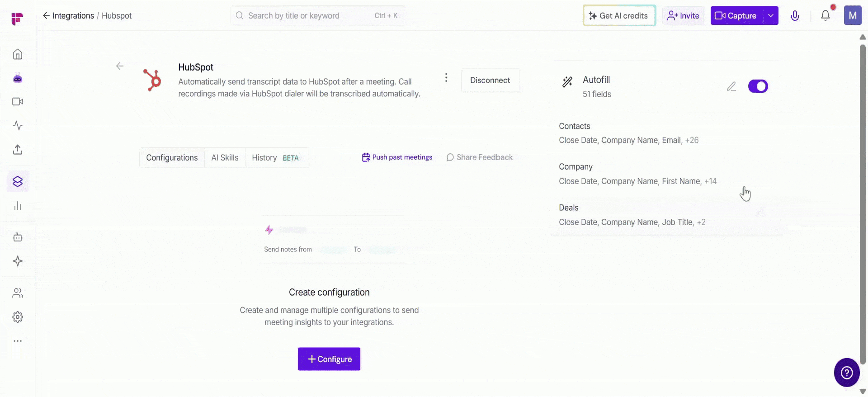Click the vertical scrollbar thumb

point(863,203)
